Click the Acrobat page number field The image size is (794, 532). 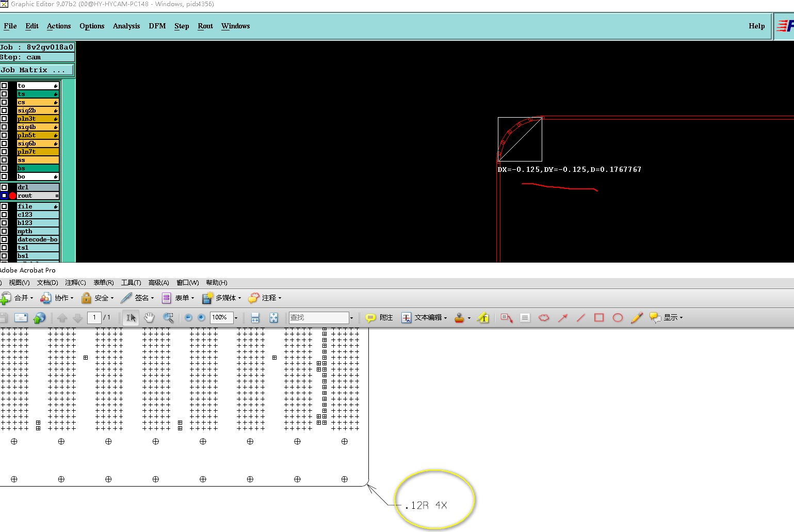pyautogui.click(x=94, y=318)
